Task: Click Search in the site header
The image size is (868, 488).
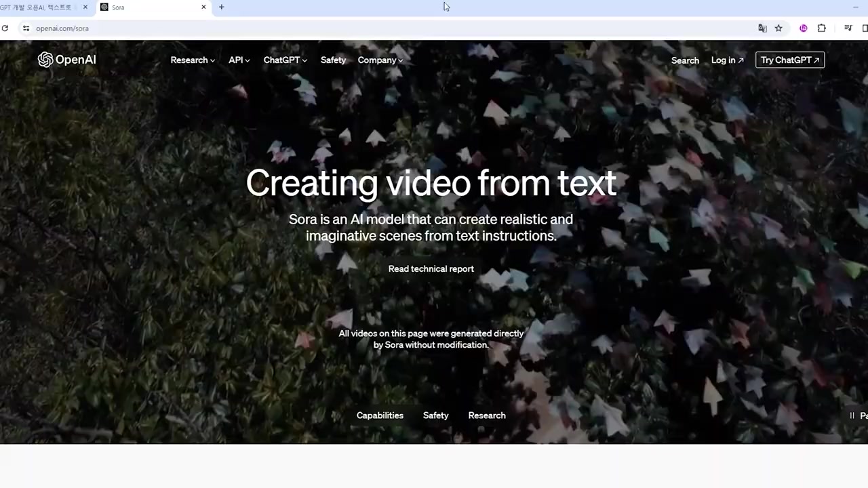Action: (685, 60)
